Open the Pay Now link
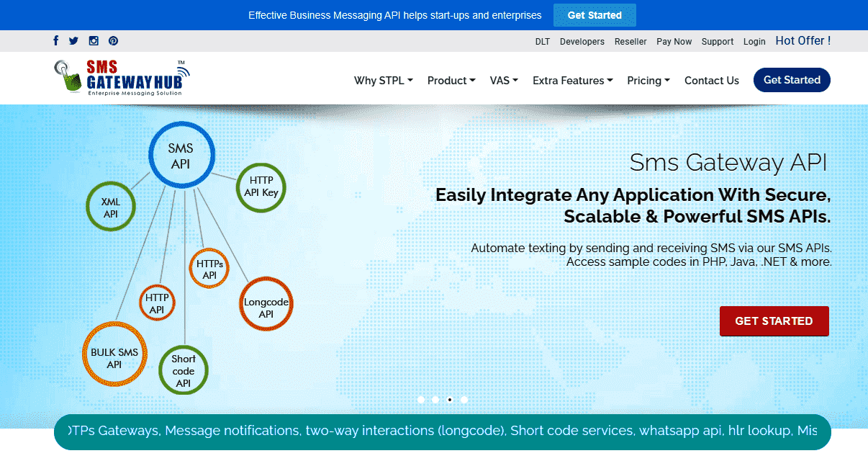The image size is (868, 461). click(x=674, y=42)
